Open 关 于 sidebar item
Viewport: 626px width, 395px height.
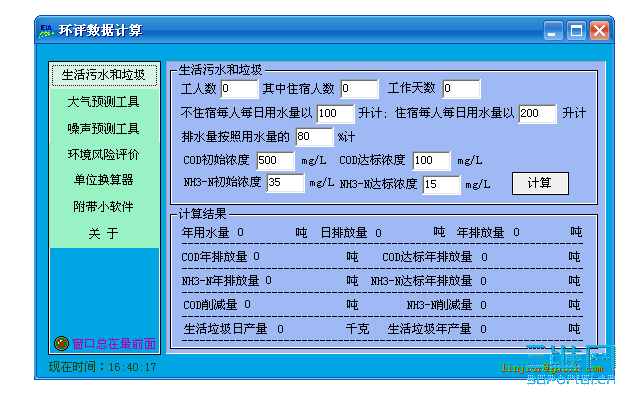click(104, 234)
